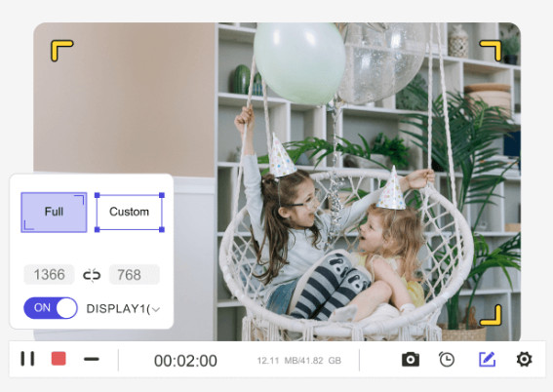The image size is (553, 392).
Task: Take a screenshot with the camera icon
Action: pyautogui.click(x=411, y=359)
